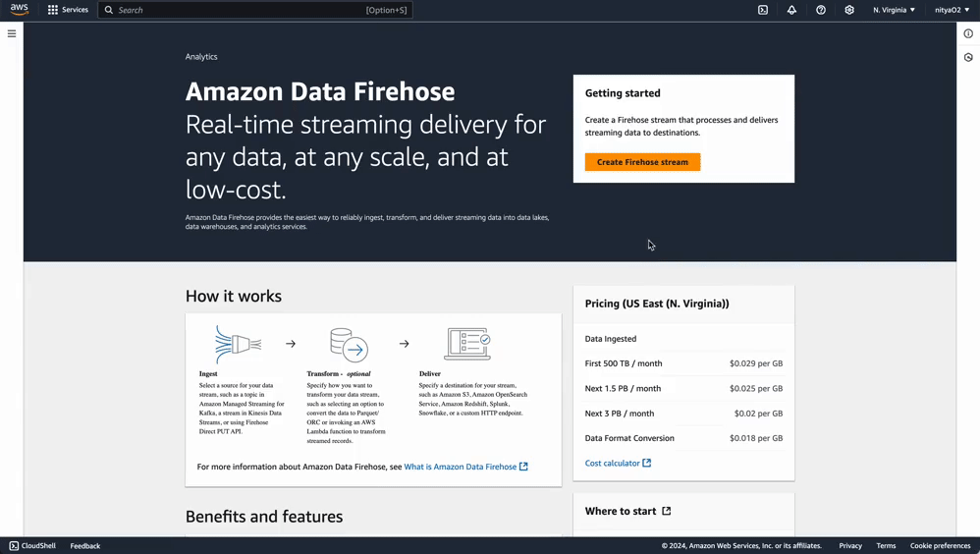Click the Feedback footer item
Image resolution: width=980 pixels, height=554 pixels.
[85, 545]
